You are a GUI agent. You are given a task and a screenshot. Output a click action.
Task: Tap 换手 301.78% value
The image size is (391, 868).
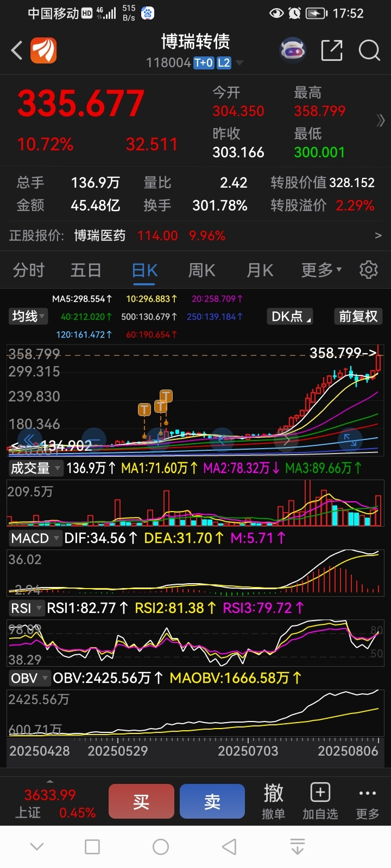tap(220, 206)
